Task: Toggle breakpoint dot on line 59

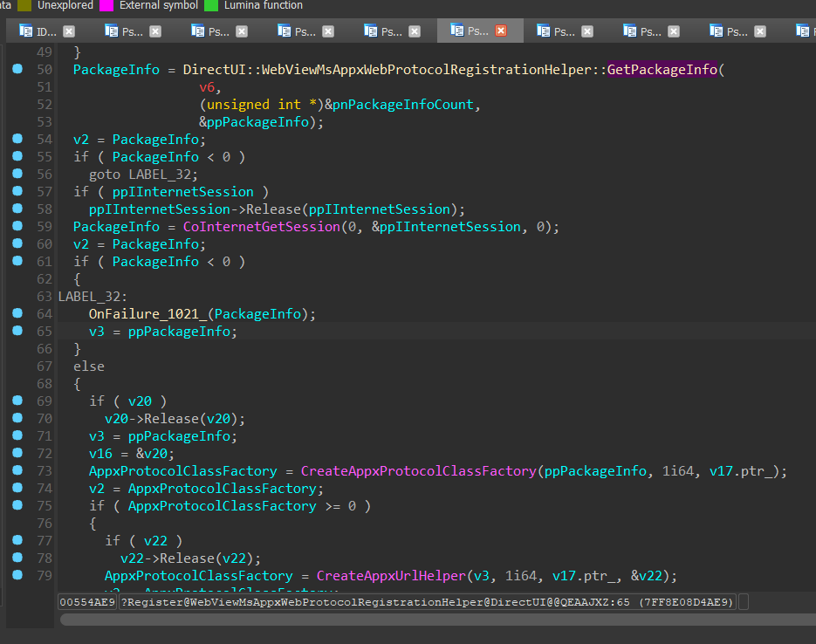Action: point(17,226)
